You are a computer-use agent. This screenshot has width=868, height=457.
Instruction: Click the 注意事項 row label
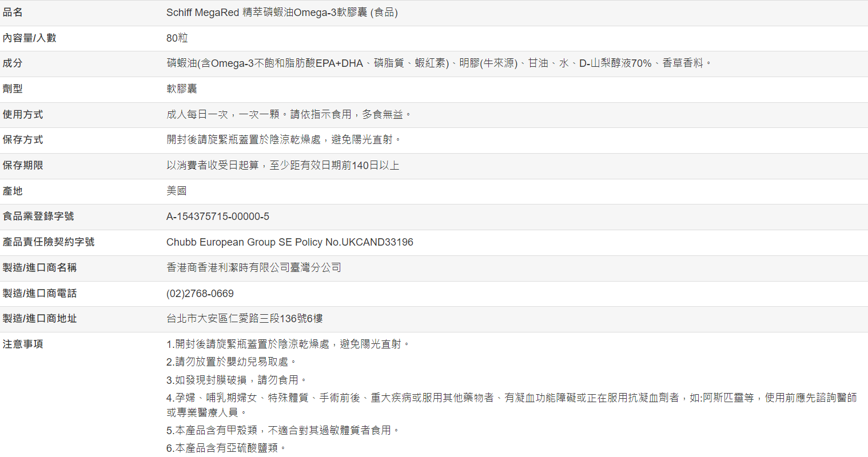click(x=23, y=344)
